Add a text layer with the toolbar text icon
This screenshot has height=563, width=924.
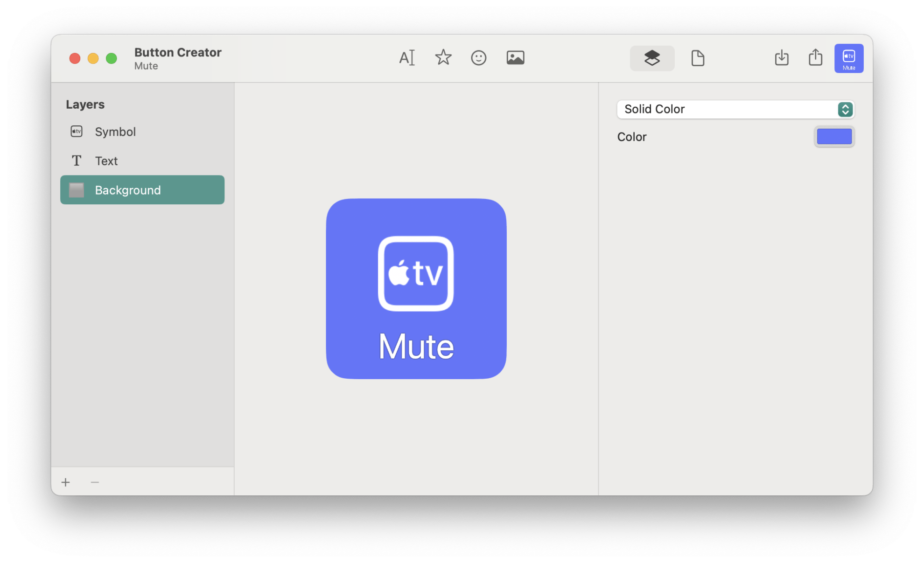pos(406,58)
